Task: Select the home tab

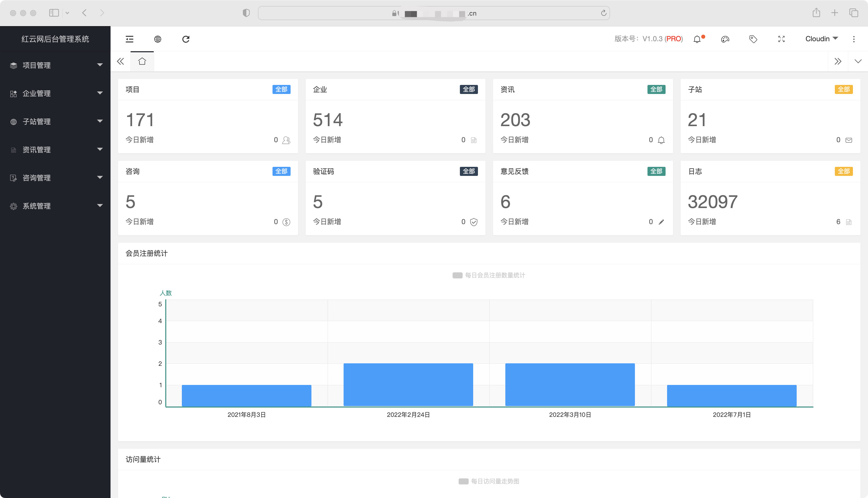Action: pyautogui.click(x=142, y=62)
